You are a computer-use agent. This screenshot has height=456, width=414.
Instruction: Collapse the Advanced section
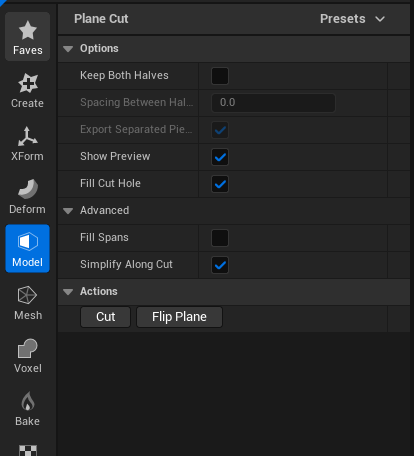[x=68, y=211]
